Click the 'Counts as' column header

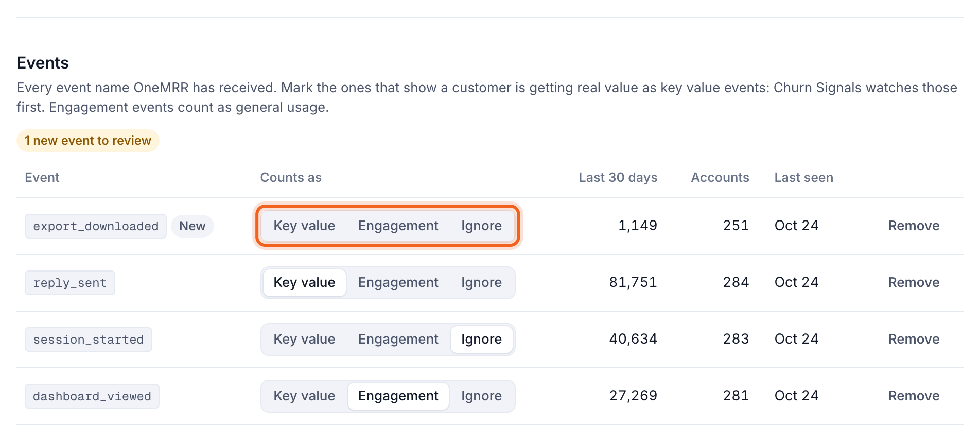291,178
